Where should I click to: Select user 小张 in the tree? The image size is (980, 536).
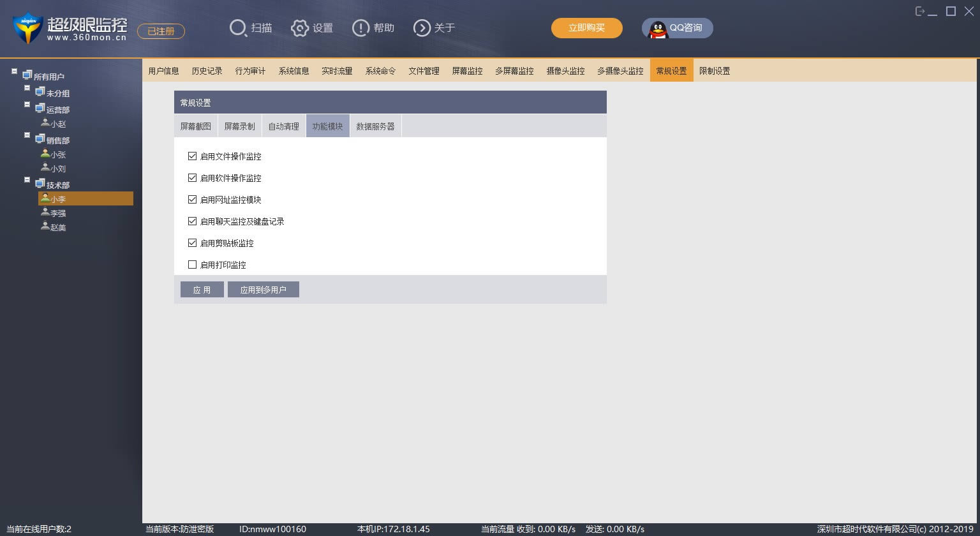[x=57, y=154]
